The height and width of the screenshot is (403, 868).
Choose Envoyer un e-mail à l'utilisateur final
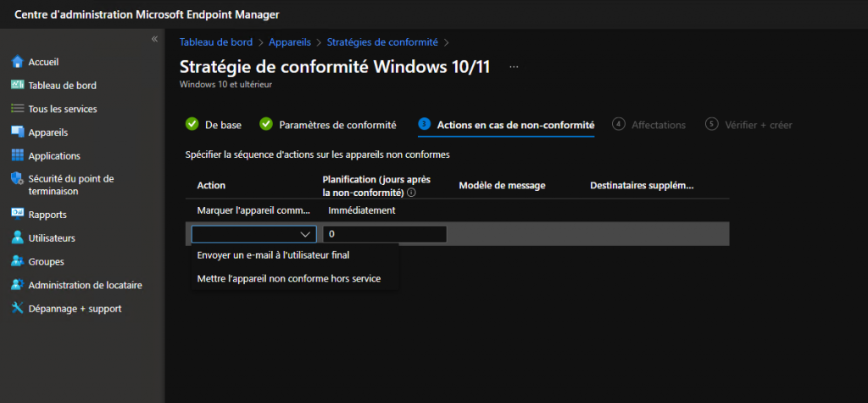tap(273, 255)
